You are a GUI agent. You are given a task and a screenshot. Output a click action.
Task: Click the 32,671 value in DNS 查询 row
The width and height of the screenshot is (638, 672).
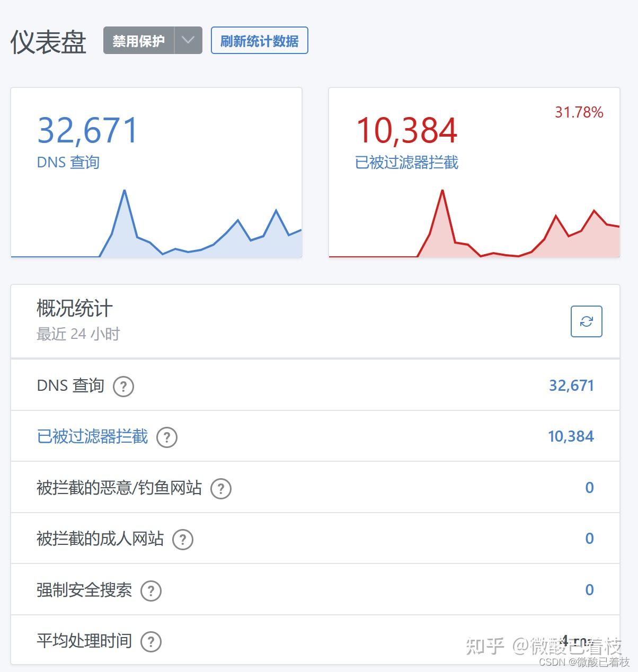point(571,386)
